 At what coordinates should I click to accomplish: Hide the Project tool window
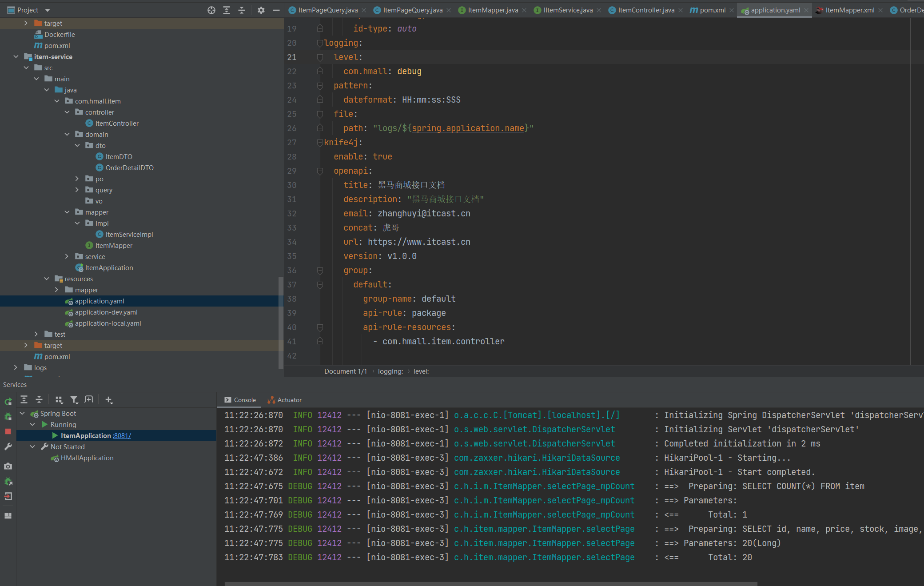coord(276,10)
